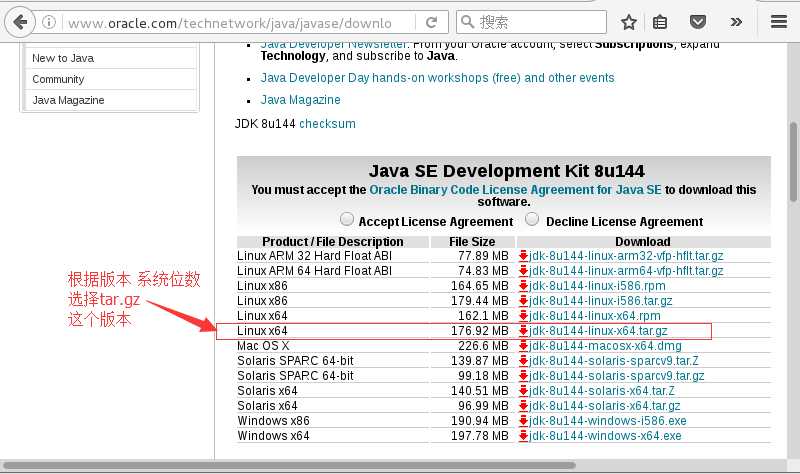Image resolution: width=800 pixels, height=474 pixels.
Task: Download jdk-8u144-windows-i586.exe link
Action: pos(608,420)
